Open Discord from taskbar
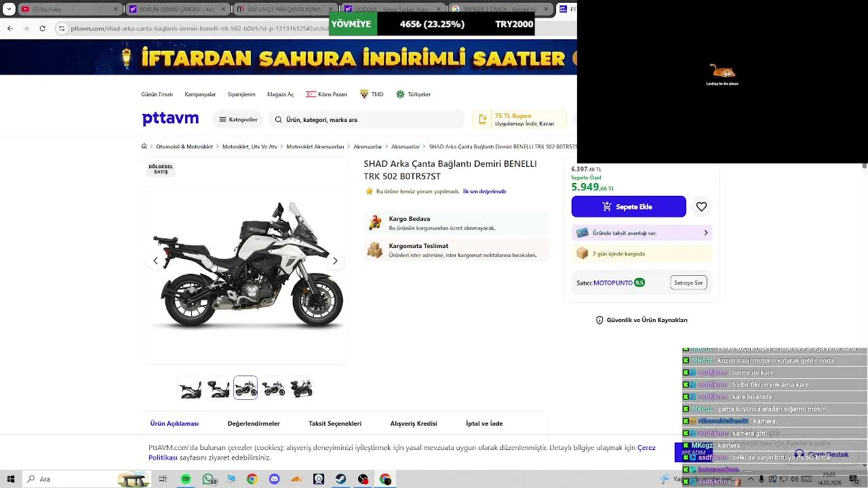Screen dimensions: 868x488 pyautogui.click(x=274, y=479)
